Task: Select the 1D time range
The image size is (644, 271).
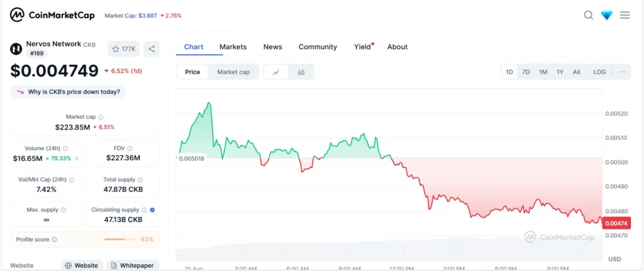Action: [509, 72]
